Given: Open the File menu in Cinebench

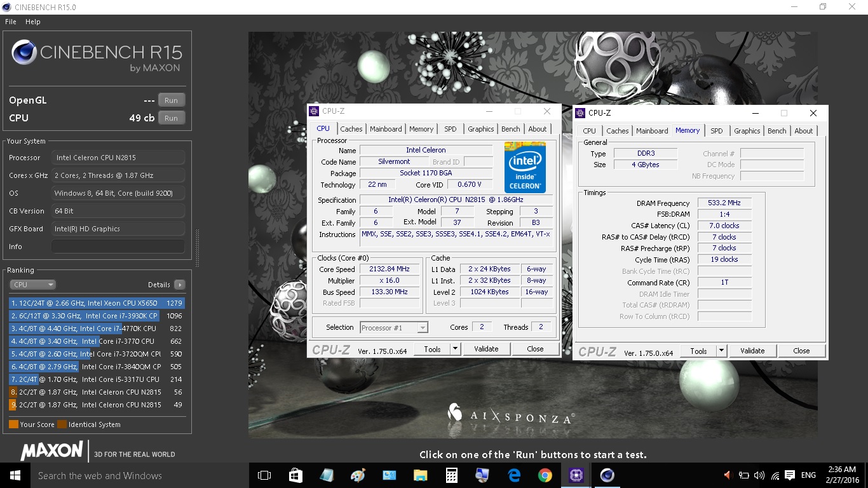Looking at the screenshot, I should tap(11, 22).
